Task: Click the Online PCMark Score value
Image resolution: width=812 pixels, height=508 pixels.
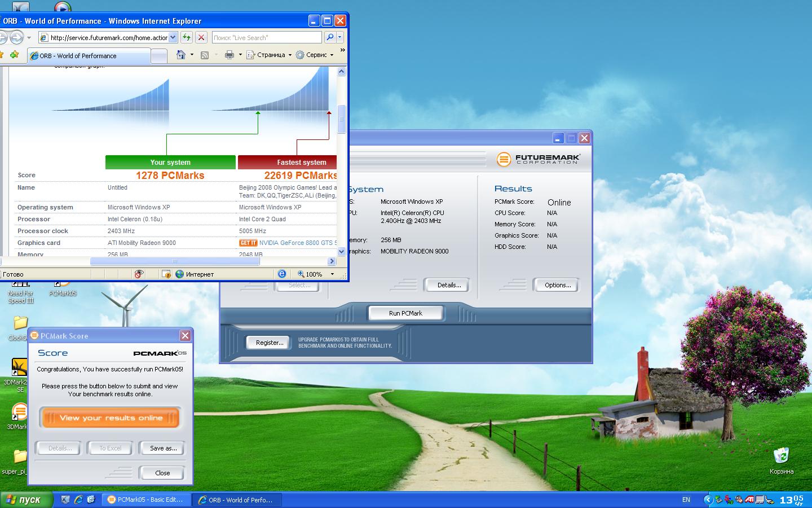Action: point(559,202)
